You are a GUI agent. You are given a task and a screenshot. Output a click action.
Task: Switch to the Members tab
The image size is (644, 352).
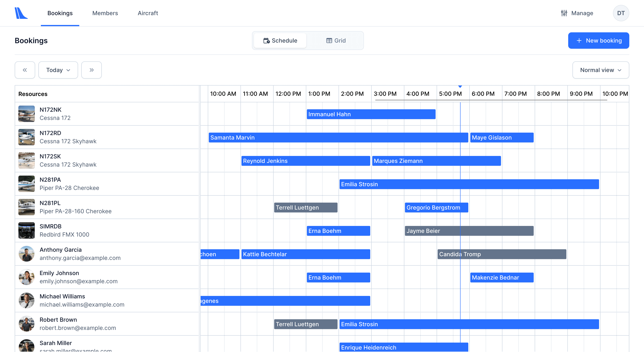pyautogui.click(x=105, y=13)
